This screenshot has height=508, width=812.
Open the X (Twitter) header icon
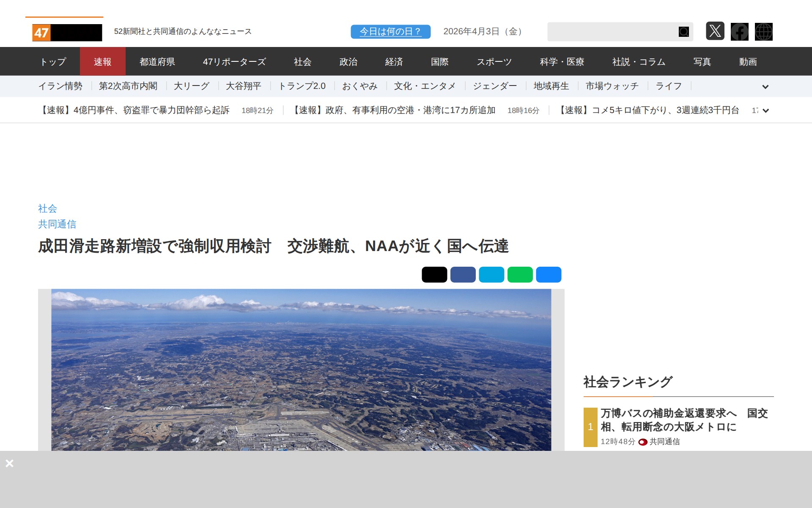[715, 31]
